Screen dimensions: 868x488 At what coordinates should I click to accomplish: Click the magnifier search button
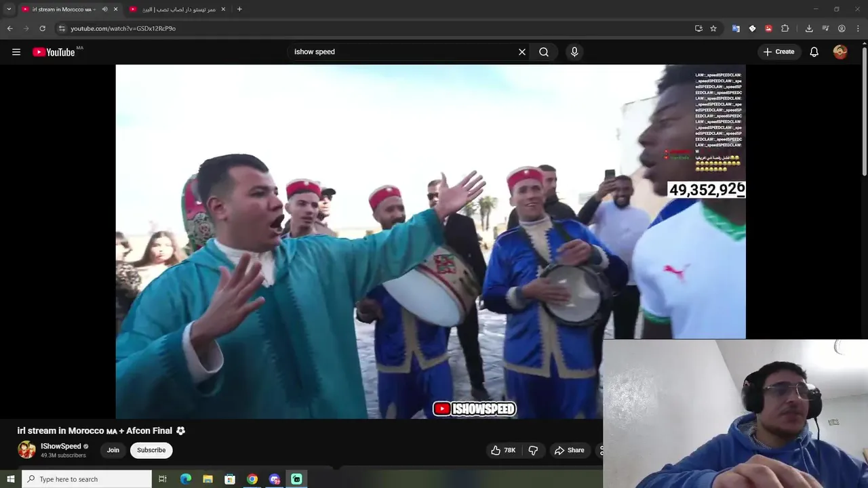point(544,52)
